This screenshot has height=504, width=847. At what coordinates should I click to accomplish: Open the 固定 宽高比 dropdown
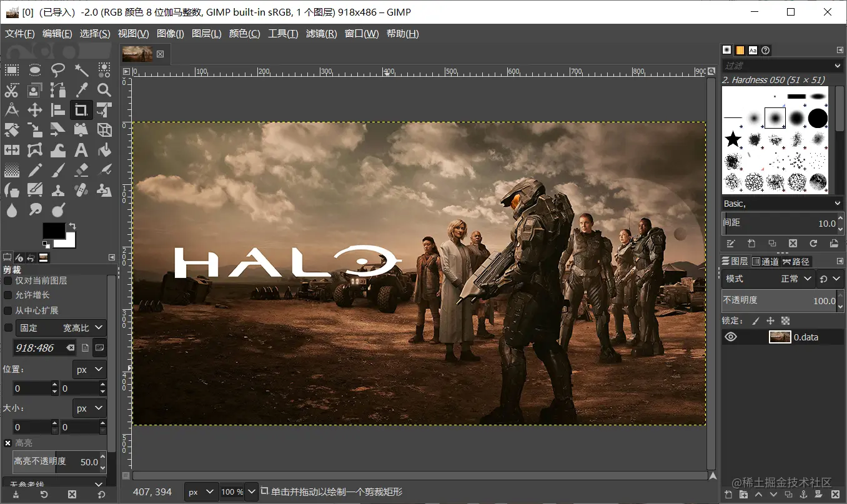click(61, 328)
